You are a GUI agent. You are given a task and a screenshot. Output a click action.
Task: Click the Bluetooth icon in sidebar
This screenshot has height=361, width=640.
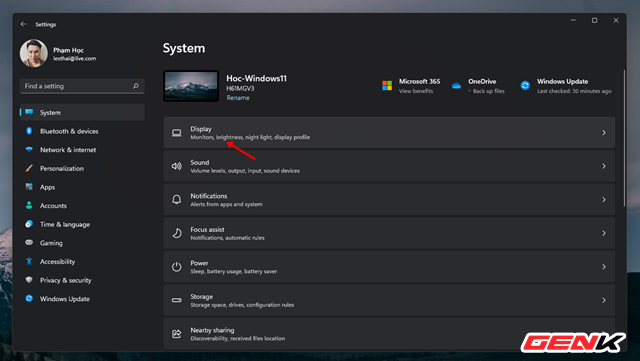point(29,131)
